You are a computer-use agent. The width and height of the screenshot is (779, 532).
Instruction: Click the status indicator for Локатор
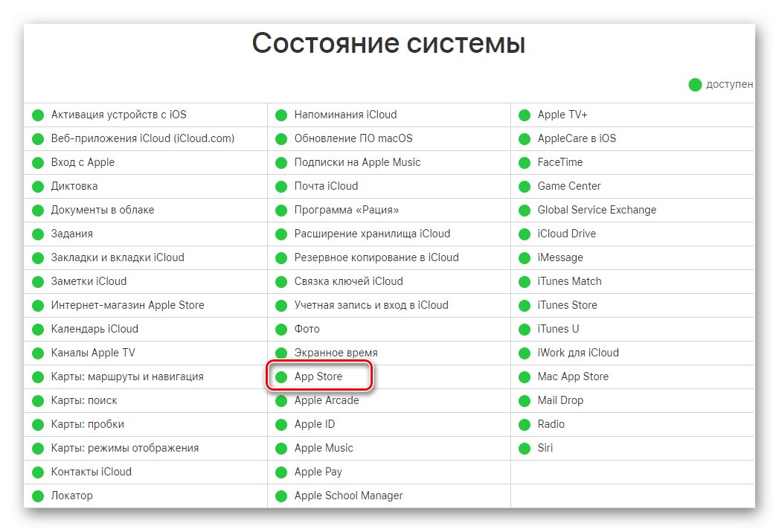pos(37,496)
